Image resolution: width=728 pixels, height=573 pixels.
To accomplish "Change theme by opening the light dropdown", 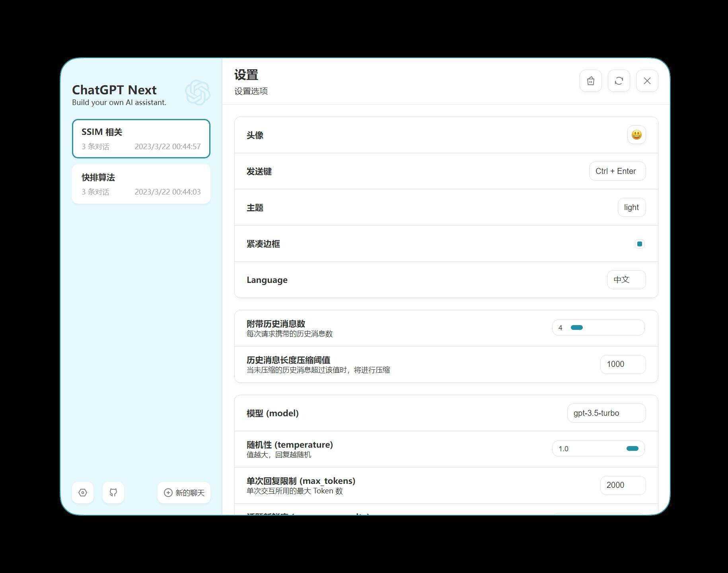I will click(x=631, y=207).
